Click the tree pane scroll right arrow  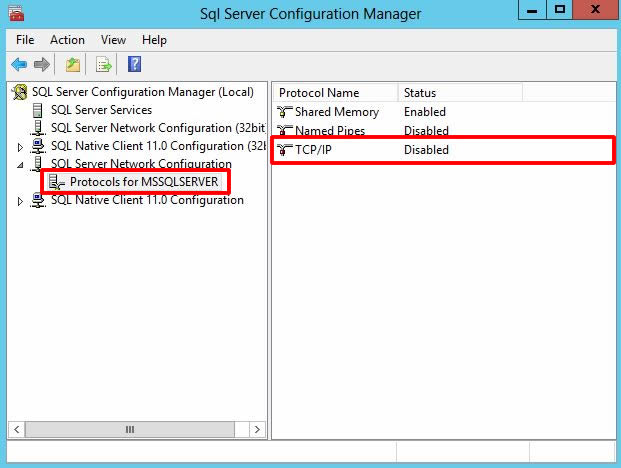tap(257, 429)
